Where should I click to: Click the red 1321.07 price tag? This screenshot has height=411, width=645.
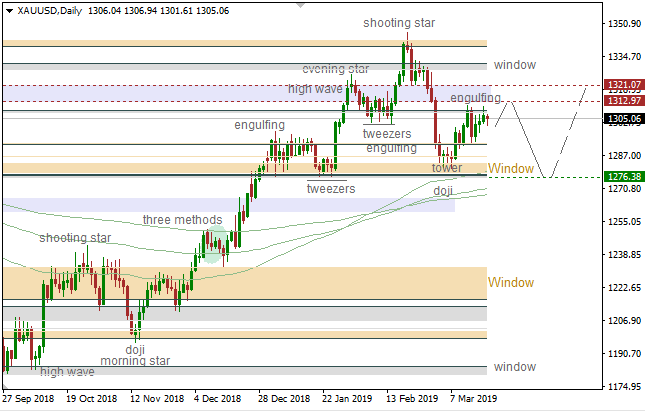point(624,86)
